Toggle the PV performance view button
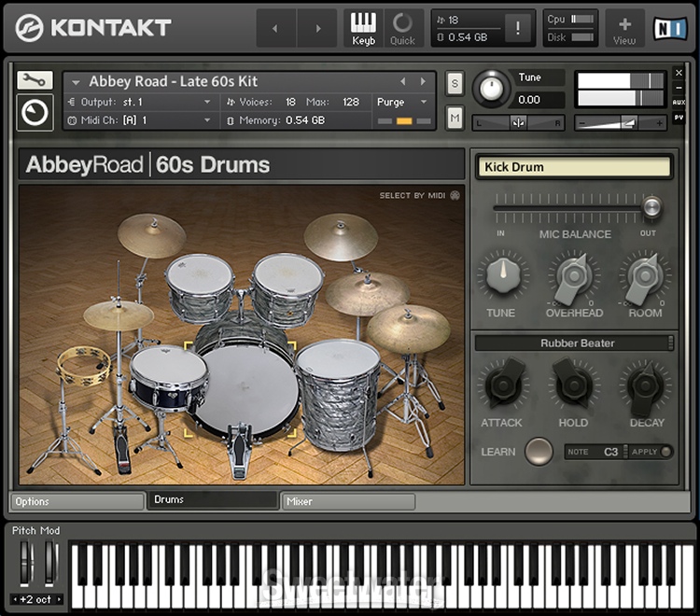Viewport: 700px width, 616px height. [x=679, y=118]
